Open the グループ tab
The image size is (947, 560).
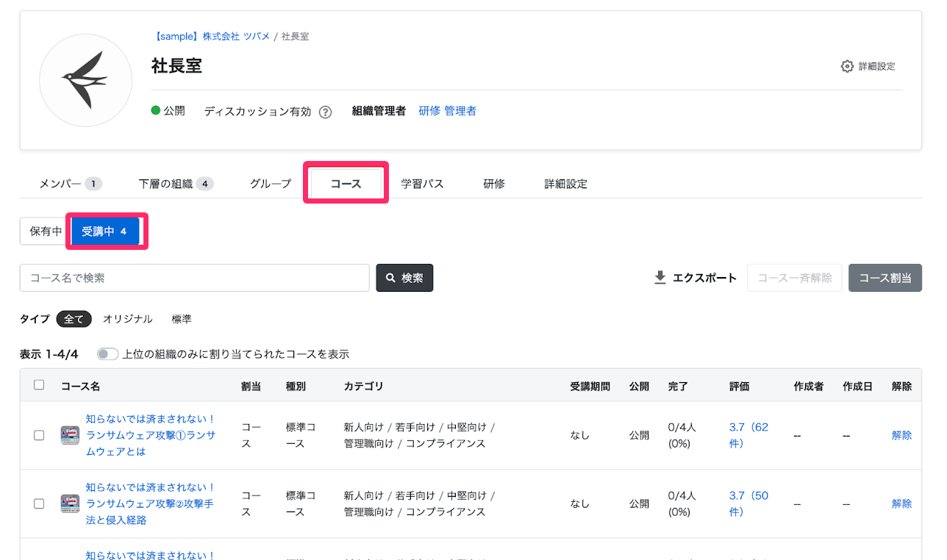271,184
